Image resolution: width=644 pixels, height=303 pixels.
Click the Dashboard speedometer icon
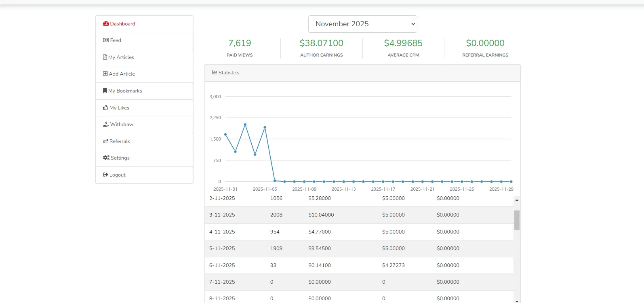[106, 24]
